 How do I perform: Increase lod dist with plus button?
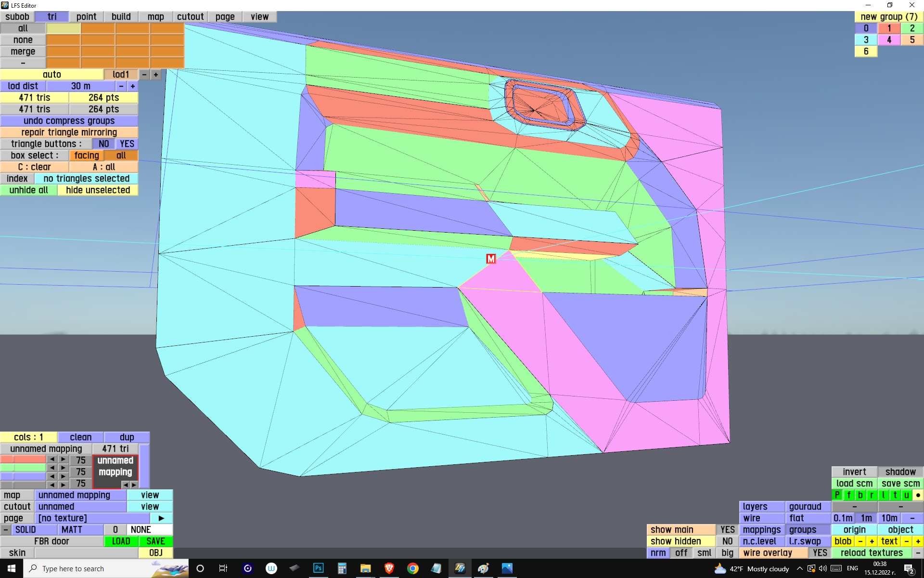[x=132, y=86]
